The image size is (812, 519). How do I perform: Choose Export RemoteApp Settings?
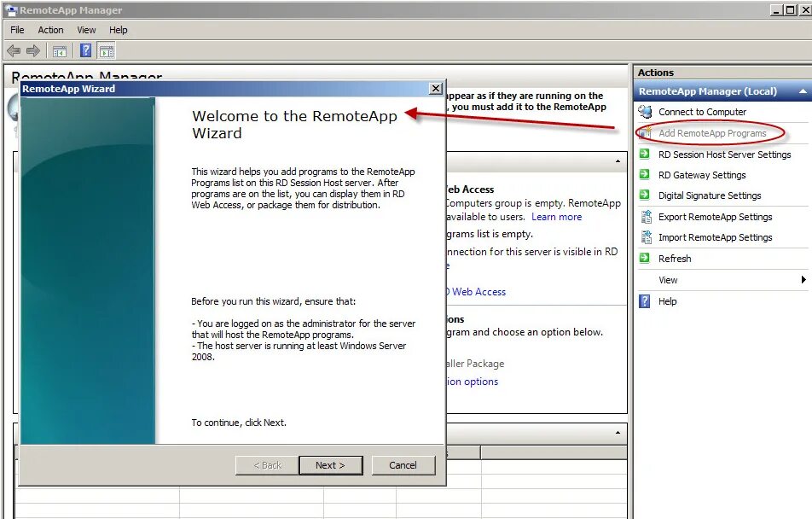point(715,217)
